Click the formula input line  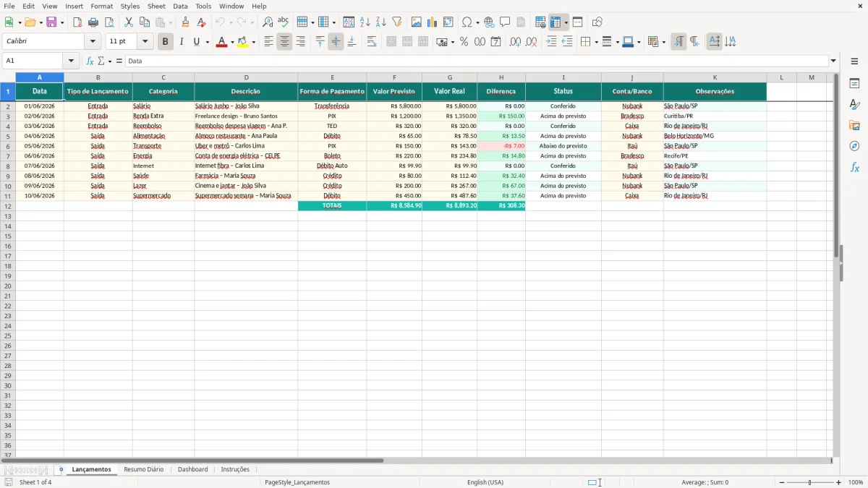point(477,61)
